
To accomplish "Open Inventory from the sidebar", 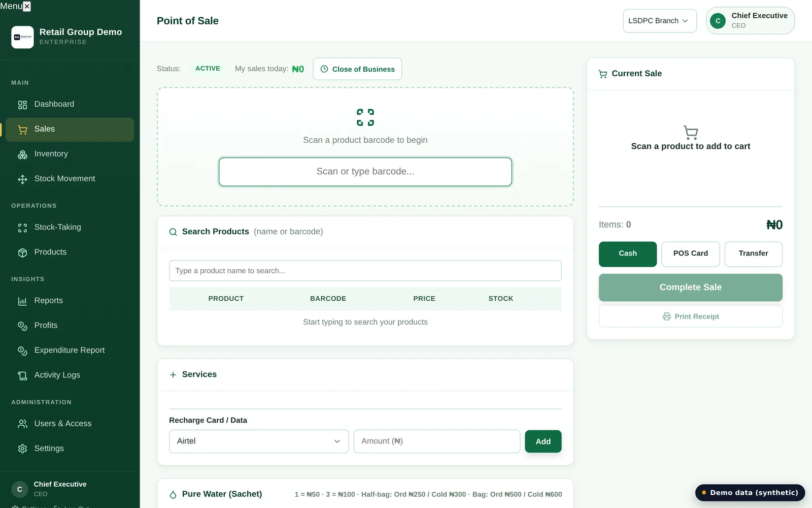I will (70, 154).
